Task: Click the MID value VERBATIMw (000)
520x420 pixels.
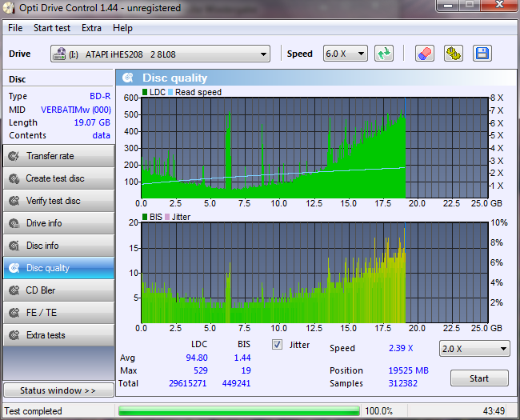Action: click(x=76, y=110)
